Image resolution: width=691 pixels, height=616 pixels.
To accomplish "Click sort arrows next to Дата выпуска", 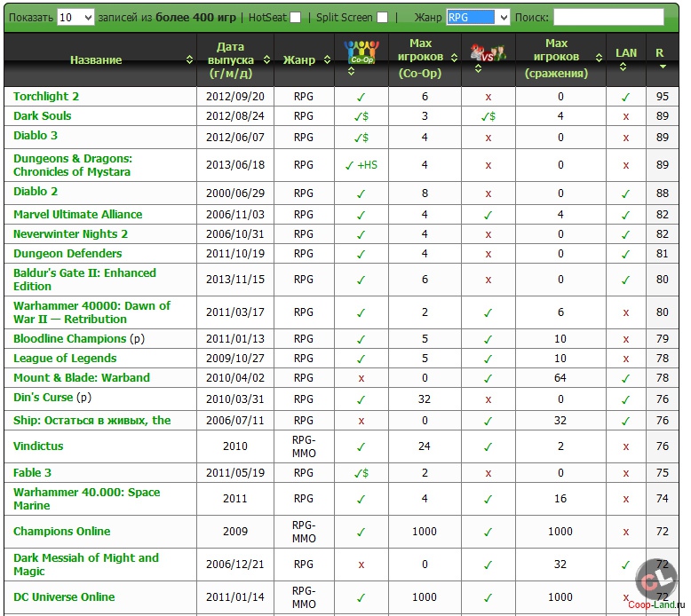I will coord(266,59).
